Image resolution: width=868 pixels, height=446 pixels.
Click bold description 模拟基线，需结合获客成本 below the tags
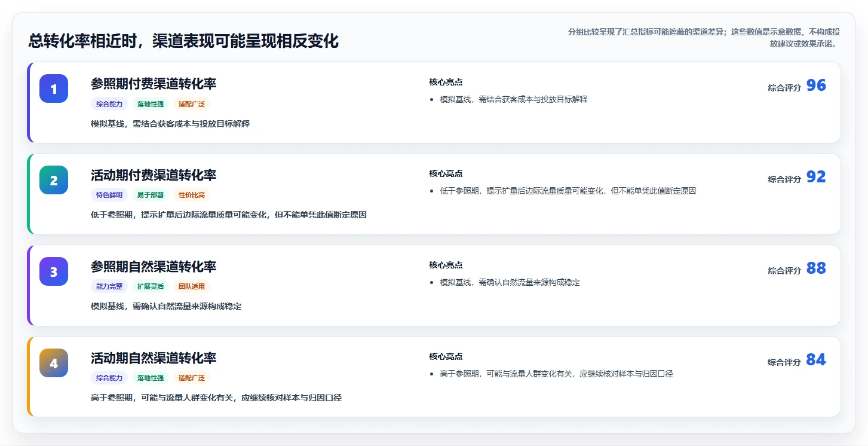[170, 124]
